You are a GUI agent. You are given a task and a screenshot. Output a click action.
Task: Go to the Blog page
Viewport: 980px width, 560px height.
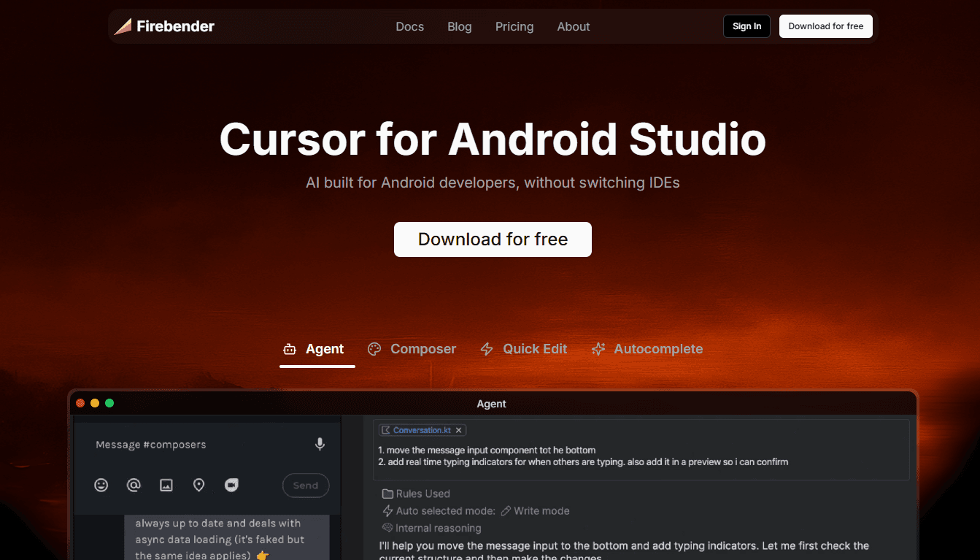tap(459, 26)
